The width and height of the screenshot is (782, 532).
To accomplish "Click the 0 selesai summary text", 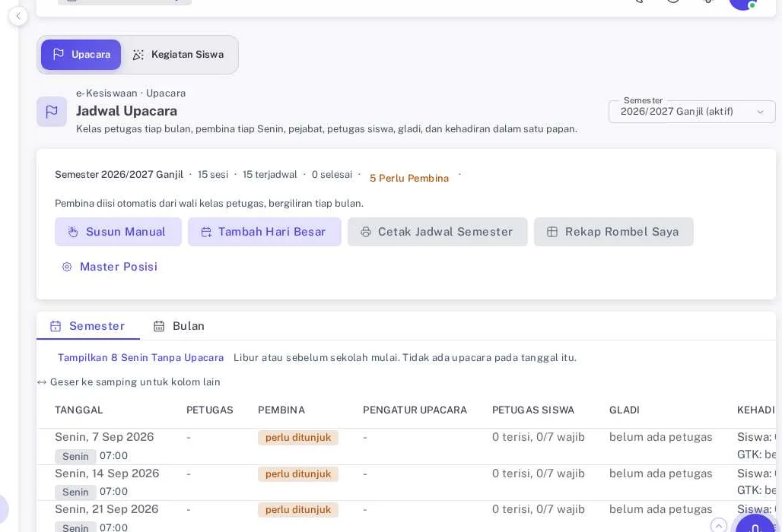I will click(x=332, y=175).
